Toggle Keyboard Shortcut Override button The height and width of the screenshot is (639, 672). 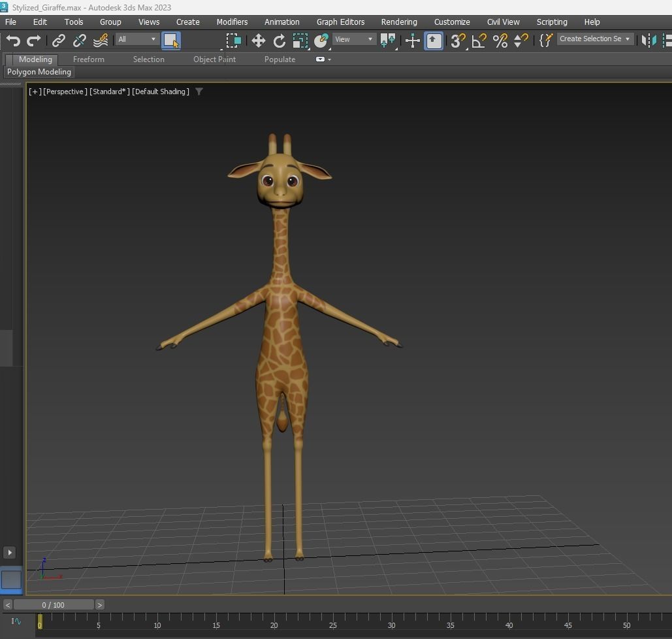coord(433,41)
